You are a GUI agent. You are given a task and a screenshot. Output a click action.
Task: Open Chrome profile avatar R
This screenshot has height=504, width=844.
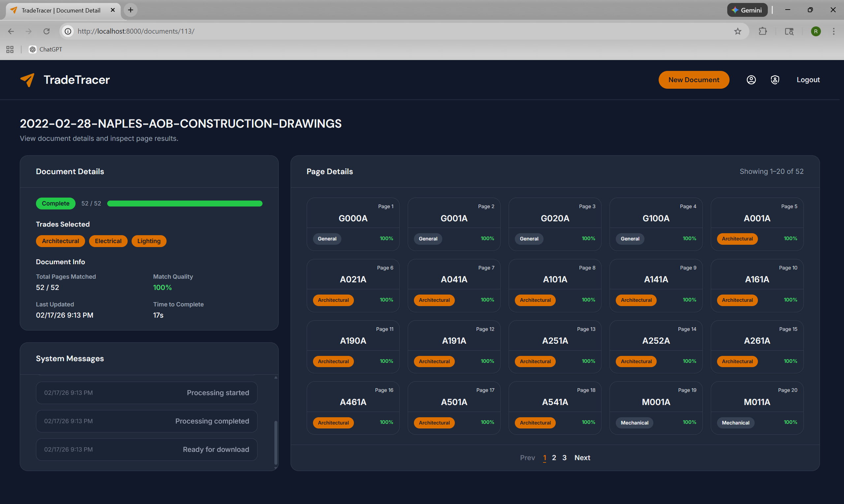pos(816,31)
